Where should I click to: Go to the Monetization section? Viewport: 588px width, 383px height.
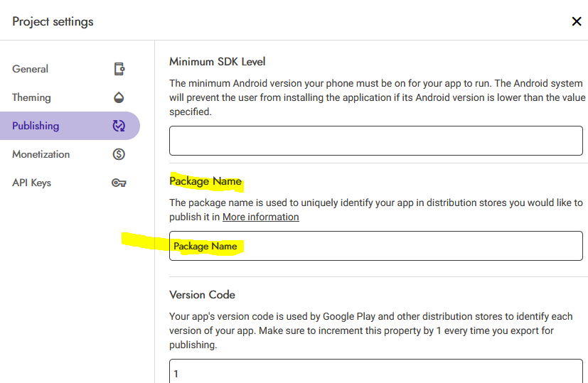pyautogui.click(x=41, y=154)
